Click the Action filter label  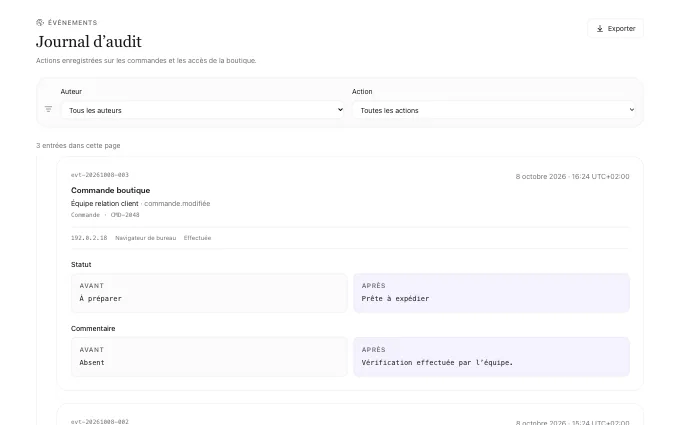[x=362, y=92]
